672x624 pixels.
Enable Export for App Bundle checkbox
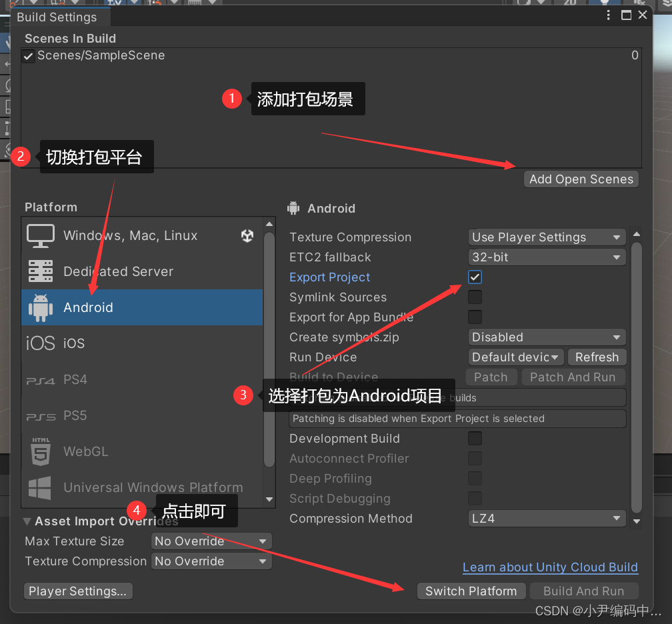(x=475, y=317)
